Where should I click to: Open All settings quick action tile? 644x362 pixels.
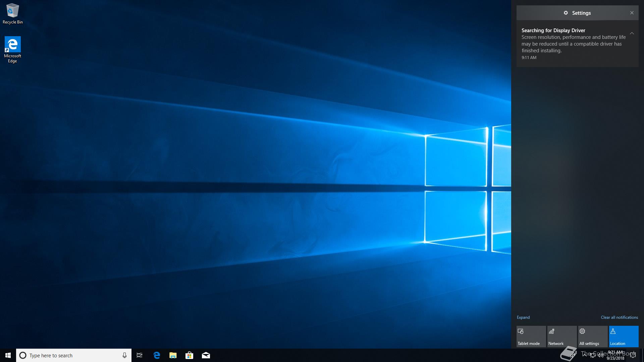593,337
